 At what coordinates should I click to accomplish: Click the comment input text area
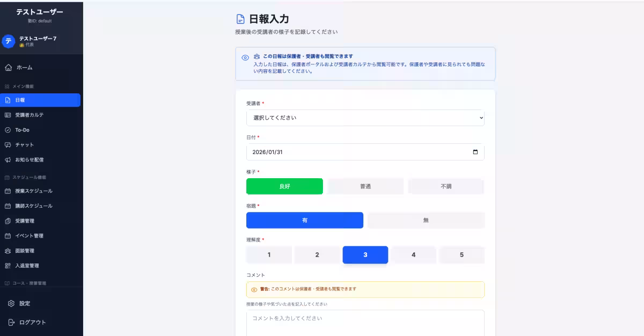click(365, 321)
